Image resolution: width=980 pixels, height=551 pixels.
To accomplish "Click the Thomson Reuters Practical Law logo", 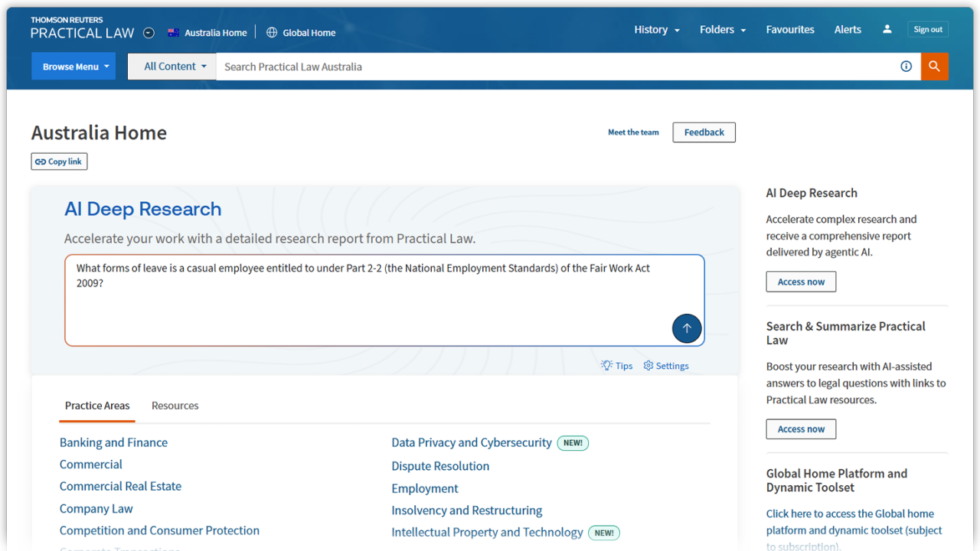I will tap(82, 28).
